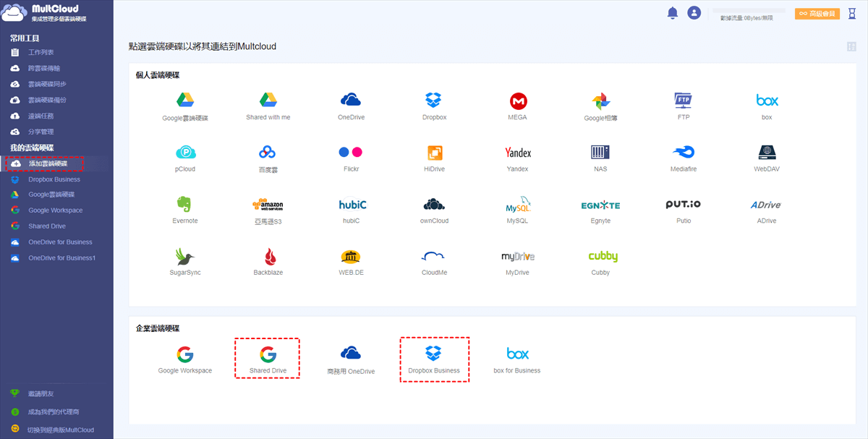Select the CloudMe icon
This screenshot has height=439, width=868.
coord(433,256)
